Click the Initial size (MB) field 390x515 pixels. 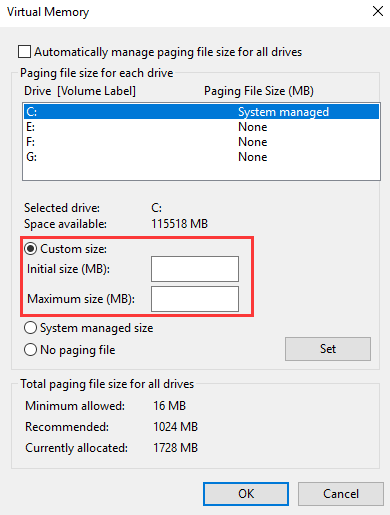click(x=195, y=269)
